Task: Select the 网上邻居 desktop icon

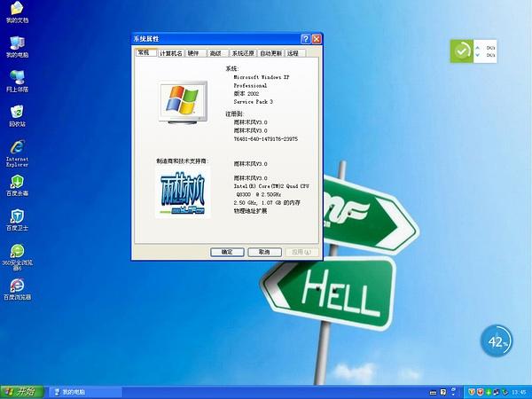Action: 17,81
